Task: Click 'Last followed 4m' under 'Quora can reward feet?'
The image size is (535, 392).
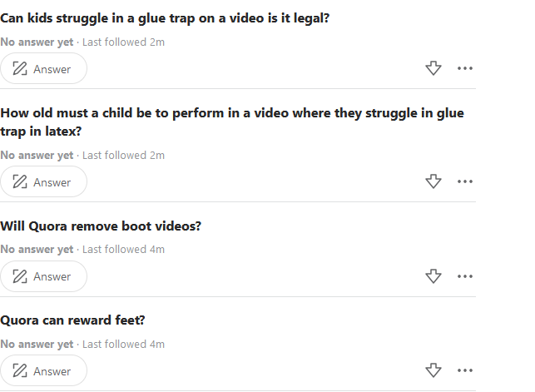Action: 123,344
